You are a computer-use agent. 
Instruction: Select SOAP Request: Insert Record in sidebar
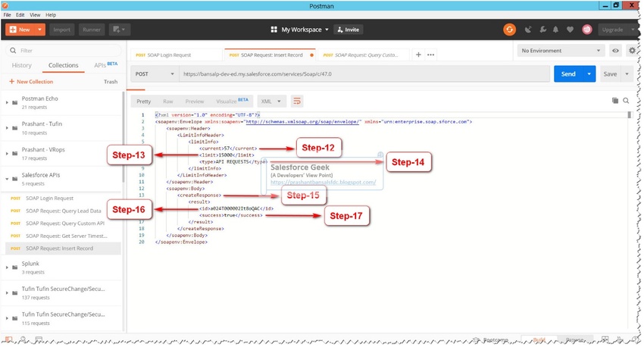pos(63,249)
